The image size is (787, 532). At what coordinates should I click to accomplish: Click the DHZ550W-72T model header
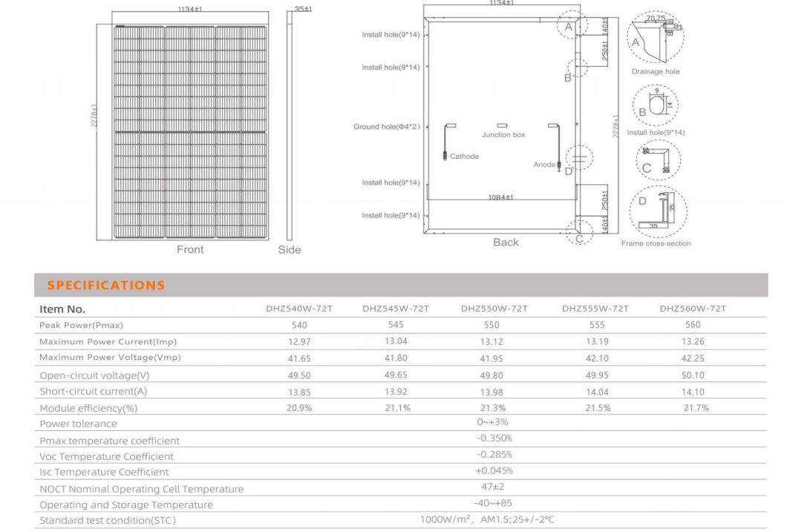(494, 309)
